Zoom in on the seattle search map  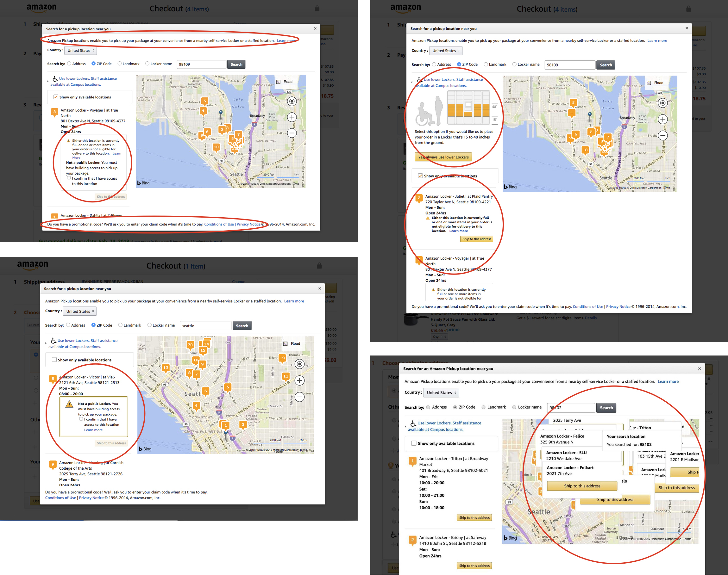(299, 380)
